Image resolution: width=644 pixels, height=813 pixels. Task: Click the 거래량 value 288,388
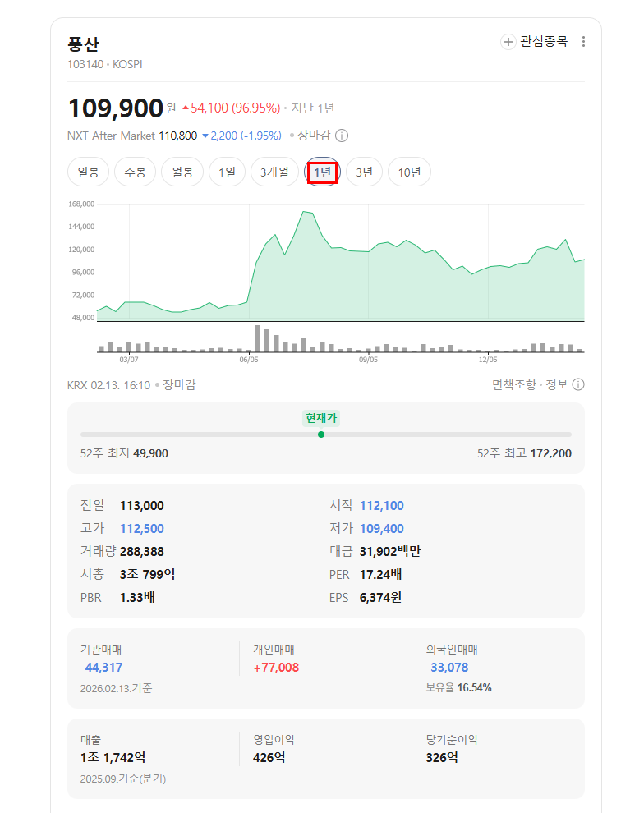[x=142, y=551]
